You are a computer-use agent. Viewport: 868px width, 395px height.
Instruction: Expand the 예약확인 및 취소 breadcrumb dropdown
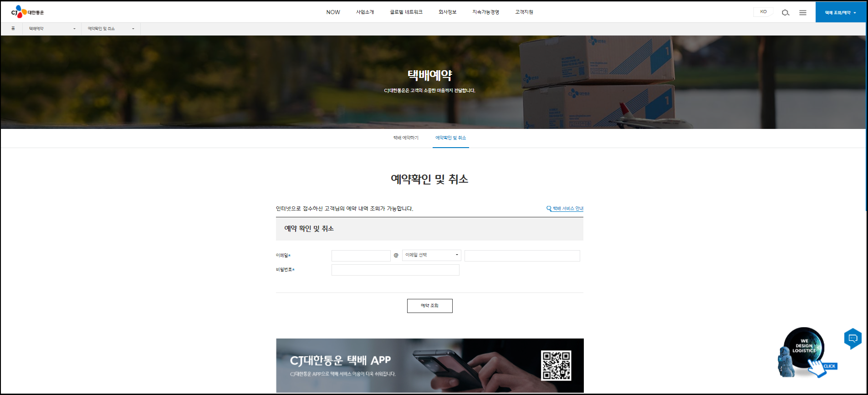click(111, 29)
